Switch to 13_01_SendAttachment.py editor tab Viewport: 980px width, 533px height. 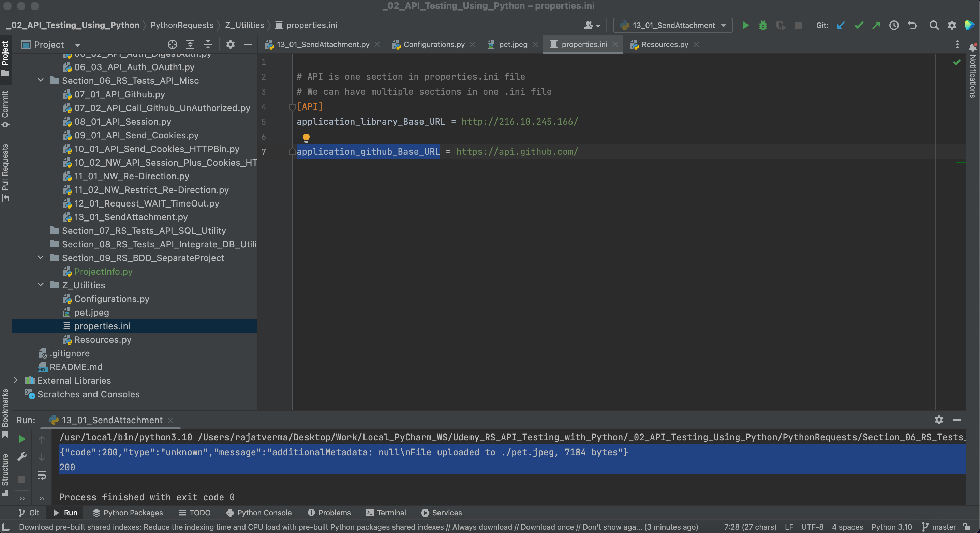coord(323,45)
